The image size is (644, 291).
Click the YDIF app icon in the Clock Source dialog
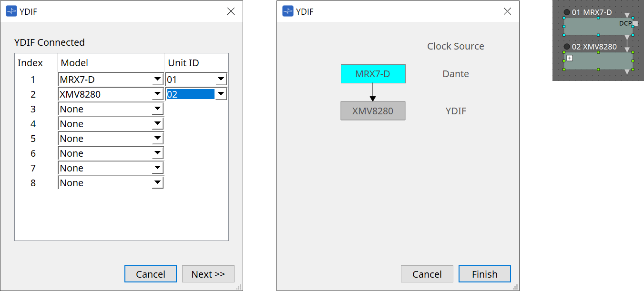288,11
